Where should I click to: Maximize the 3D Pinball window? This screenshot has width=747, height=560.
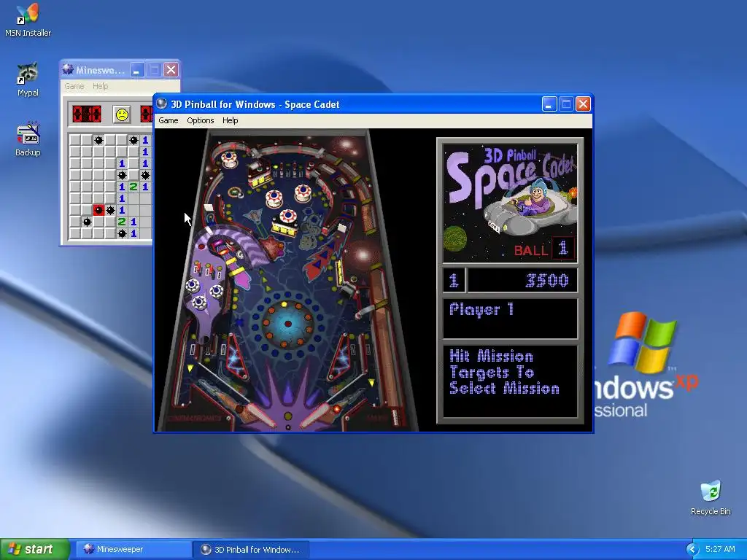566,104
